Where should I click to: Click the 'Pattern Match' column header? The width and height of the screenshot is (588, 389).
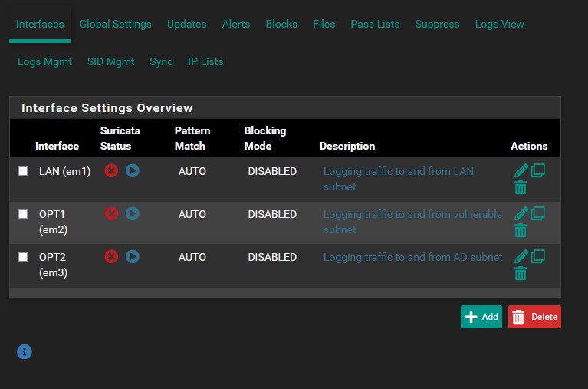[x=192, y=138]
